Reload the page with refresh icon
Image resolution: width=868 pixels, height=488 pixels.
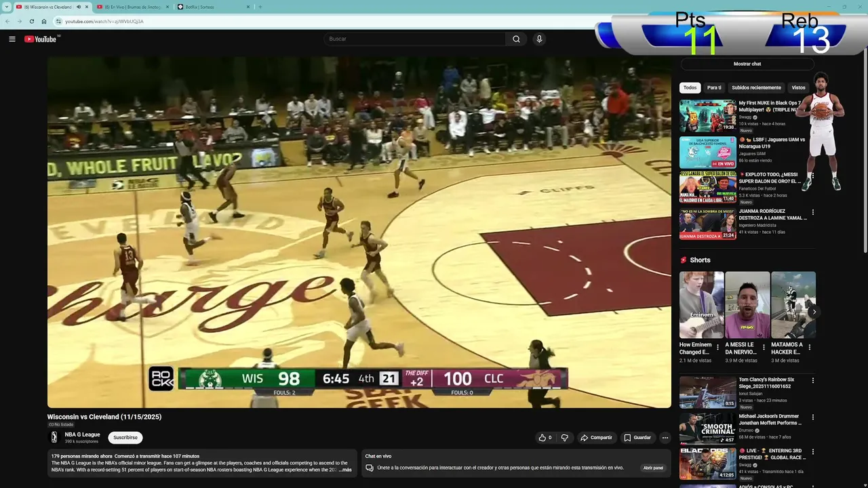[31, 21]
